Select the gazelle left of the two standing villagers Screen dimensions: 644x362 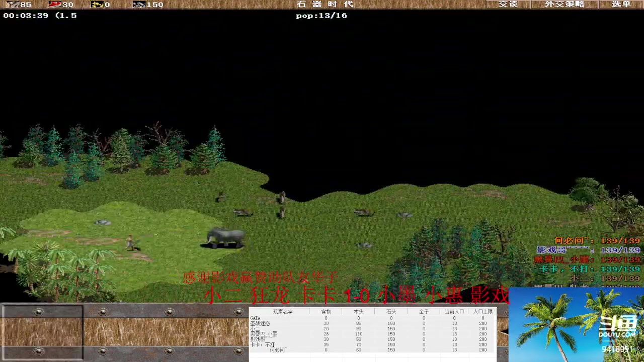[x=243, y=213]
